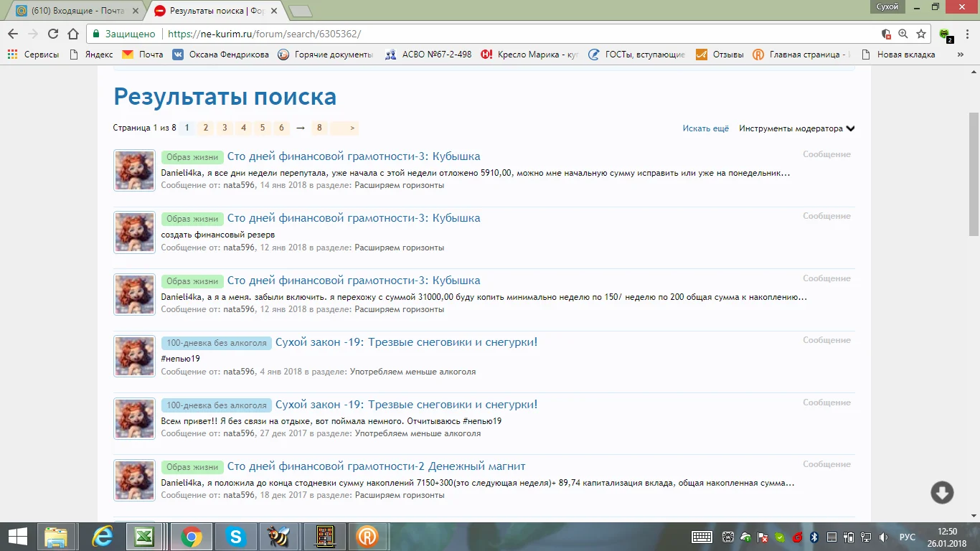Image resolution: width=980 pixels, height=551 pixels.
Task: Open the Яндекс bookmark
Action: click(91, 55)
